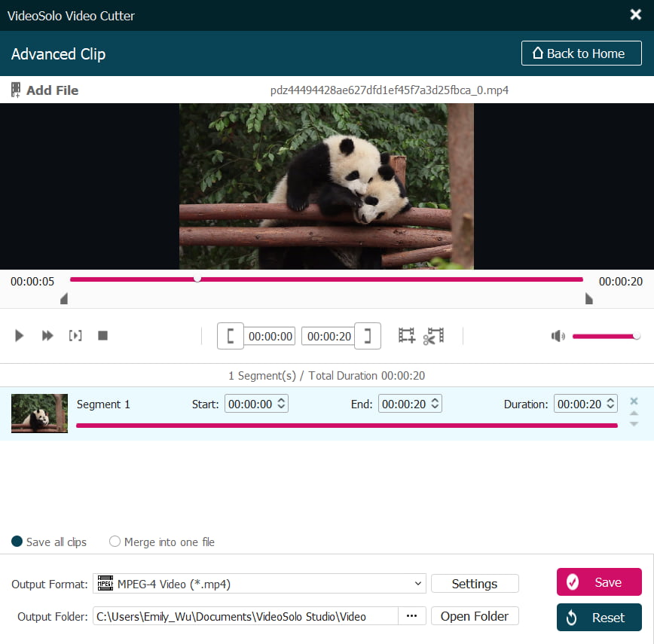Click Add File to import video
The height and width of the screenshot is (644, 654).
click(x=44, y=90)
